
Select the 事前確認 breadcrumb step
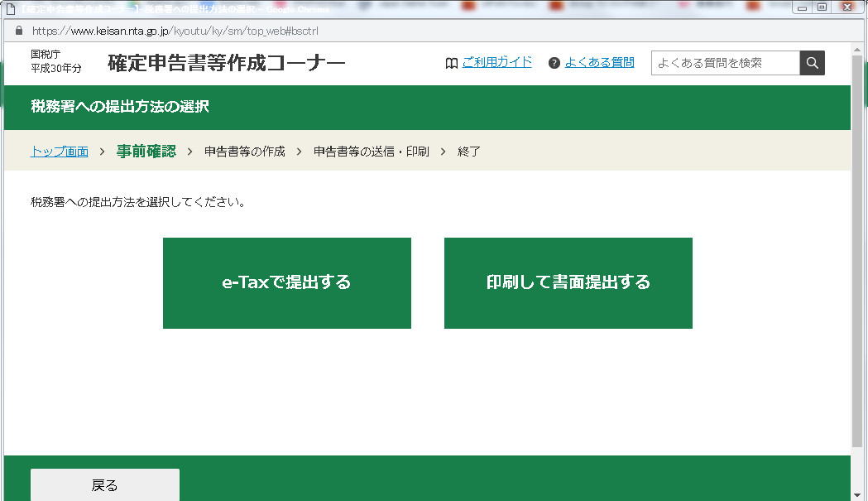[x=146, y=152]
